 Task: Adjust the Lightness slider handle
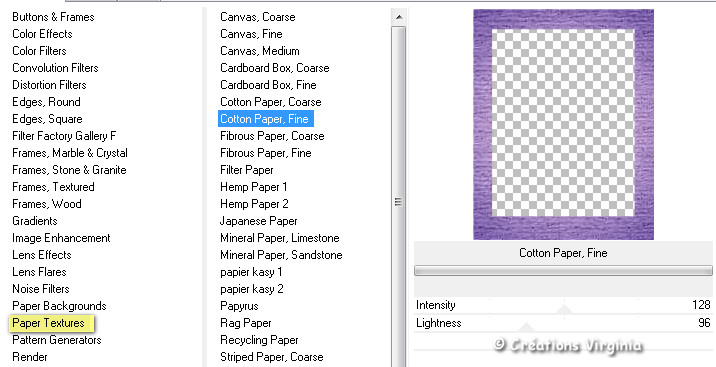pyautogui.click(x=526, y=327)
